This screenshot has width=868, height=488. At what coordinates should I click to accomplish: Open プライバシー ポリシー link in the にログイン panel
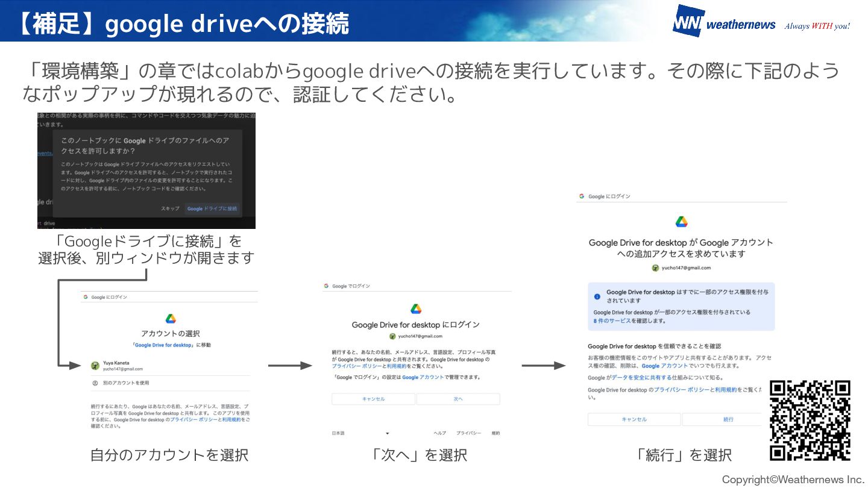(357, 366)
